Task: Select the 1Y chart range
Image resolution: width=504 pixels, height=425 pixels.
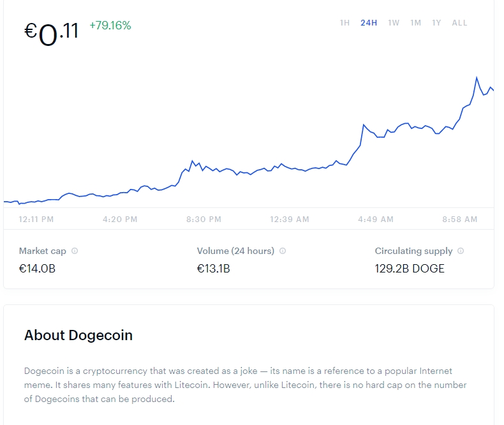Action: [x=436, y=23]
